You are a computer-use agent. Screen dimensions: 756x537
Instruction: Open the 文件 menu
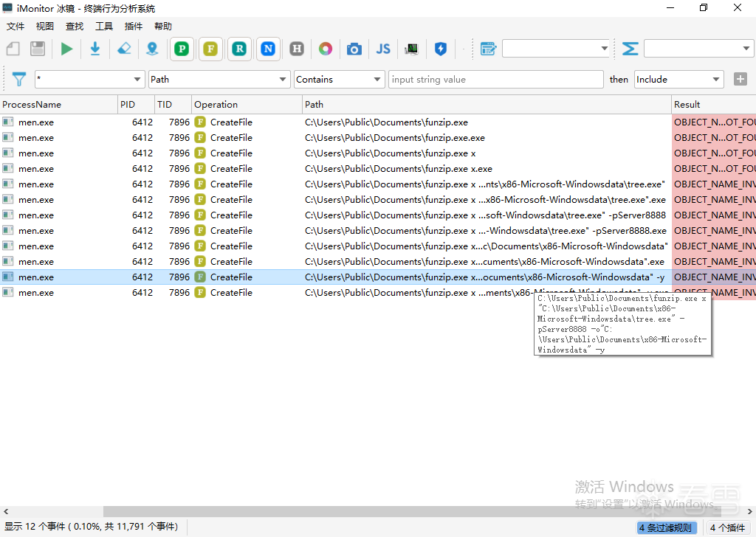[15, 26]
